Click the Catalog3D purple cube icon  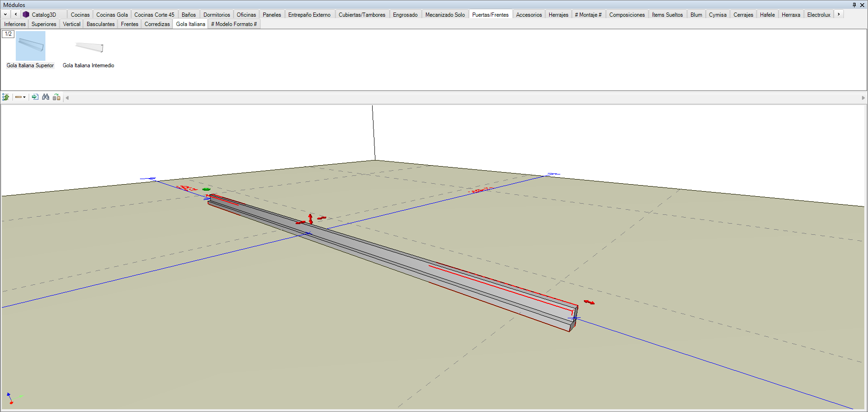26,14
